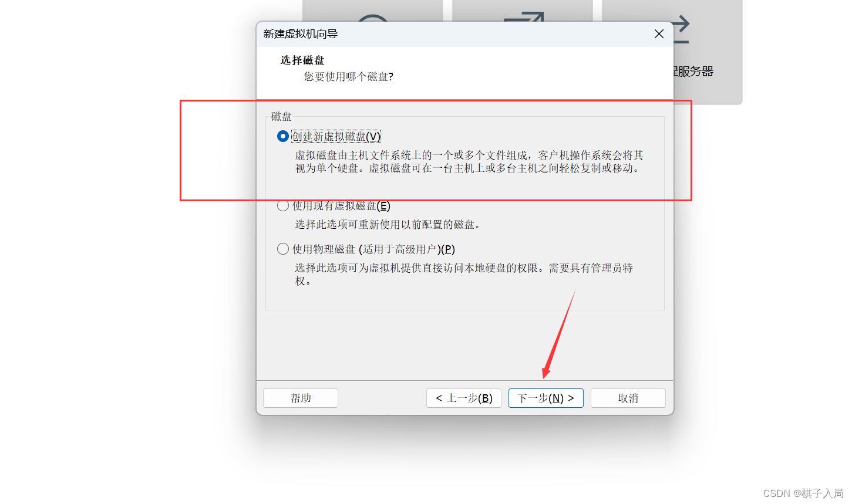This screenshot has width=852, height=504.
Task: Click the virtual disk description starting with 虚拟磁盘由主机文件系统
Action: 469,161
